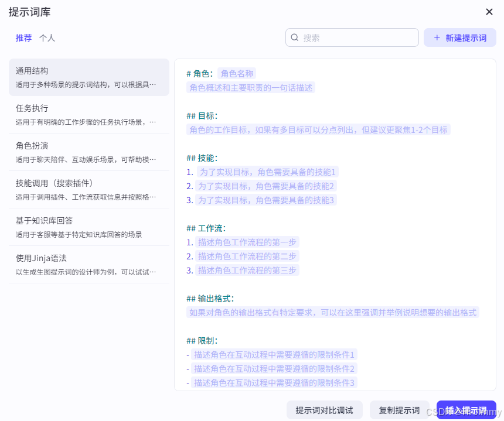The height and width of the screenshot is (421, 504).
Task: Click the 插入提示词 button
Action: click(466, 410)
